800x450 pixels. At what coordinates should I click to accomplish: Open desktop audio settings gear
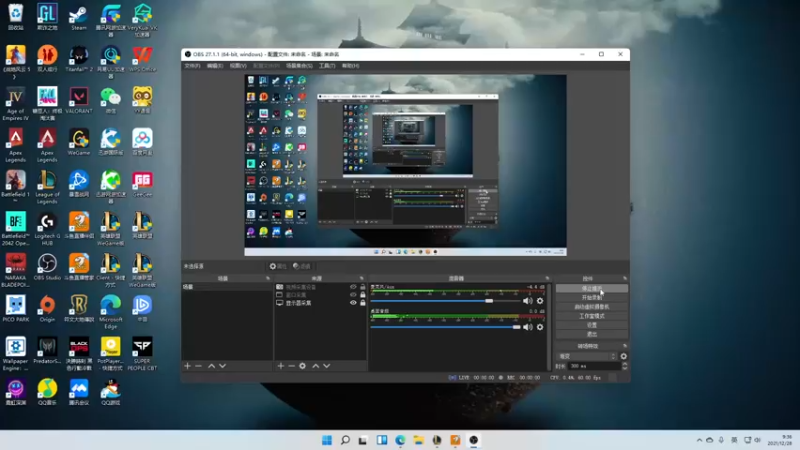pyautogui.click(x=540, y=327)
